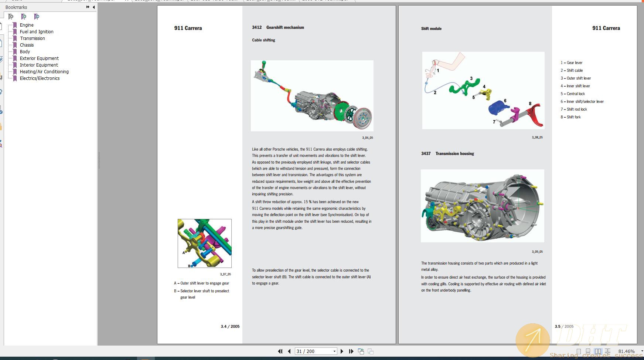644x360 pixels.
Task: Open the Body bookmark
Action: point(25,51)
